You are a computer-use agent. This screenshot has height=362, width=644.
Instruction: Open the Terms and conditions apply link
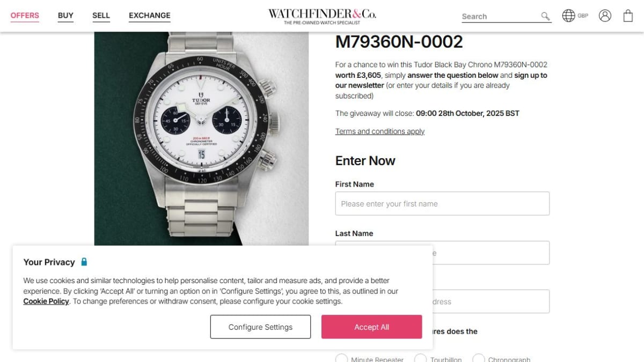pyautogui.click(x=380, y=131)
